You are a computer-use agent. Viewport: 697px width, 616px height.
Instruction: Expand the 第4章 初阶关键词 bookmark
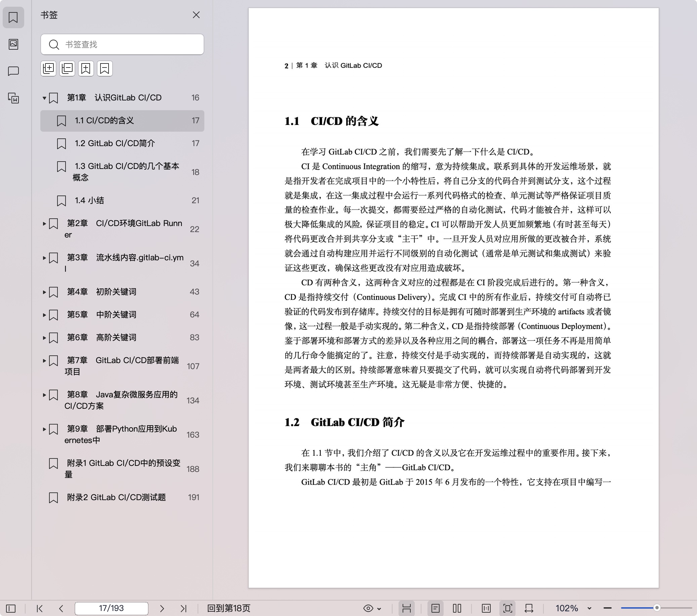pos(44,292)
